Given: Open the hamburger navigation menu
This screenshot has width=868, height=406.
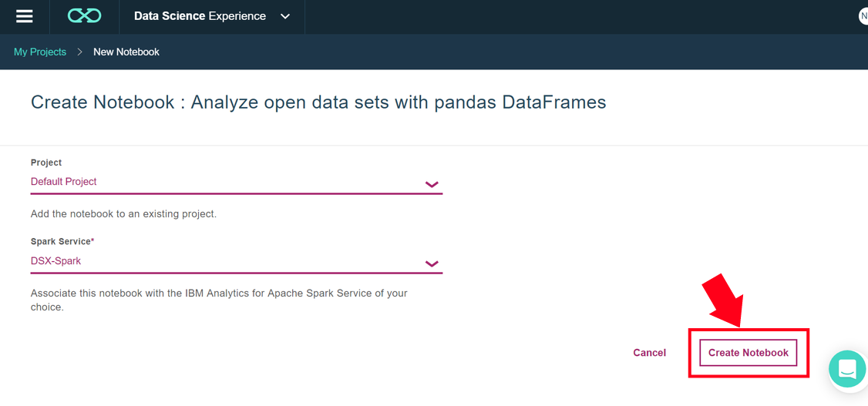Looking at the screenshot, I should tap(25, 17).
